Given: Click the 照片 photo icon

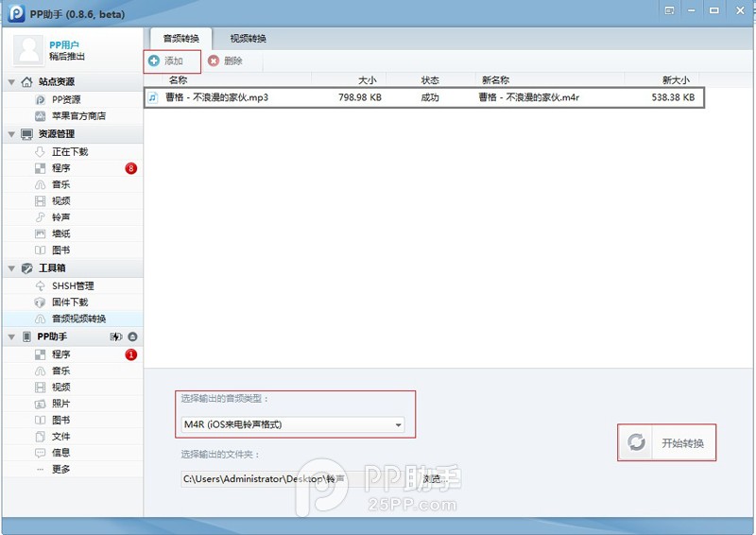Looking at the screenshot, I should click(40, 404).
